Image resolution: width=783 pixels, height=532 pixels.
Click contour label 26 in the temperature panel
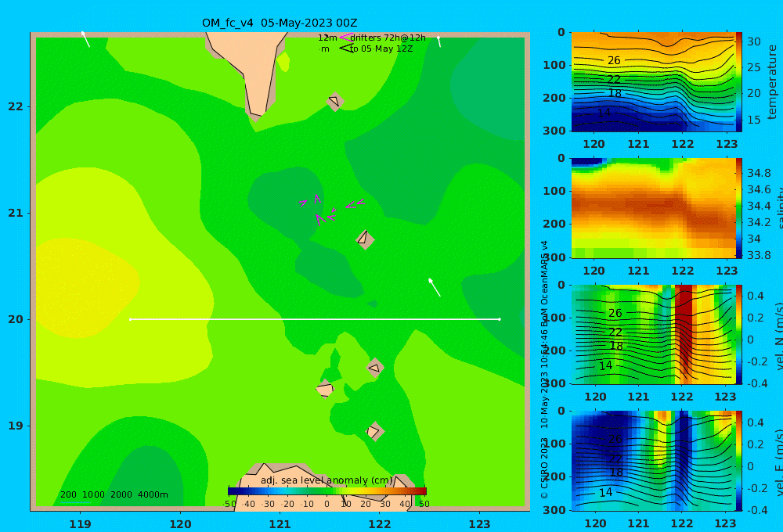pos(614,60)
